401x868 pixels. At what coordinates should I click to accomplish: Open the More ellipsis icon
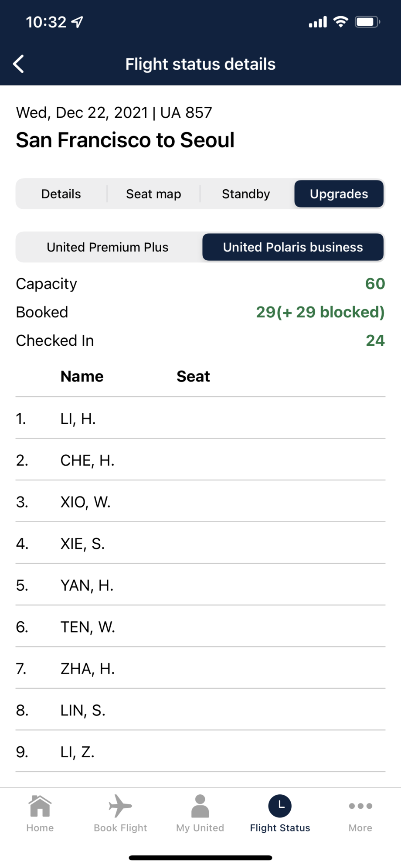pos(360,806)
